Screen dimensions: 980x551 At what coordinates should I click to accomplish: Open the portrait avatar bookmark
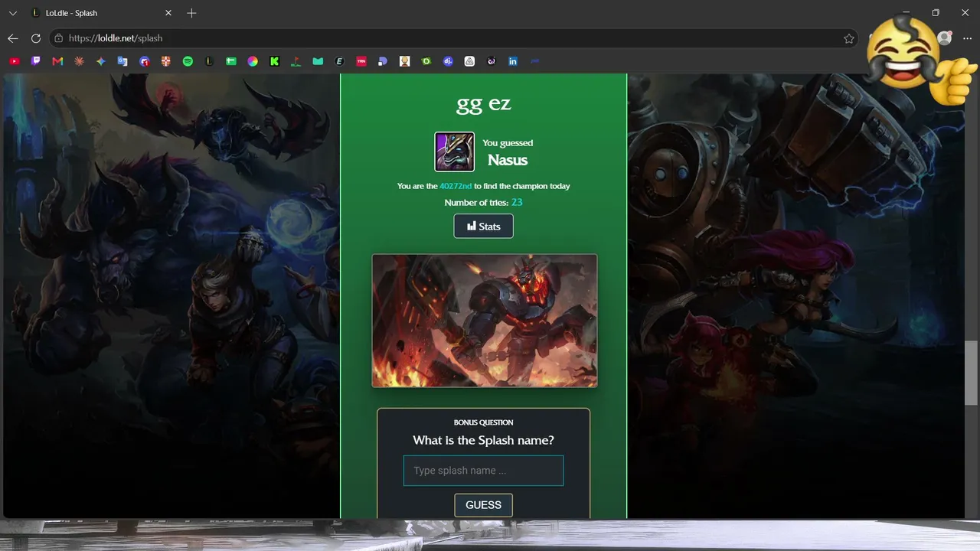(x=404, y=61)
